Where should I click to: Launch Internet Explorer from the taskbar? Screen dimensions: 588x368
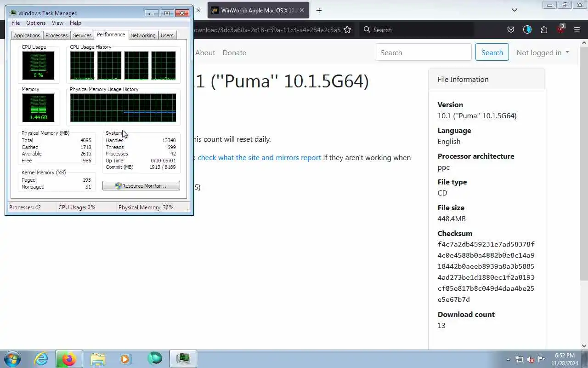pos(41,359)
